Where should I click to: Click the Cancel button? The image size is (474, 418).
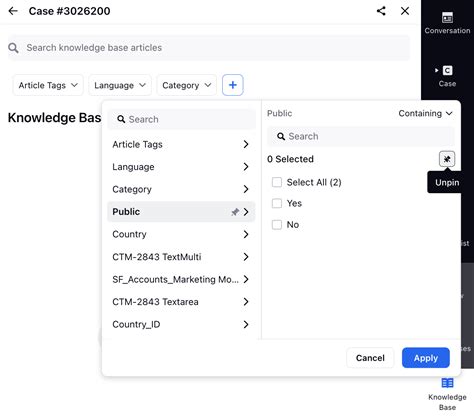coord(370,358)
